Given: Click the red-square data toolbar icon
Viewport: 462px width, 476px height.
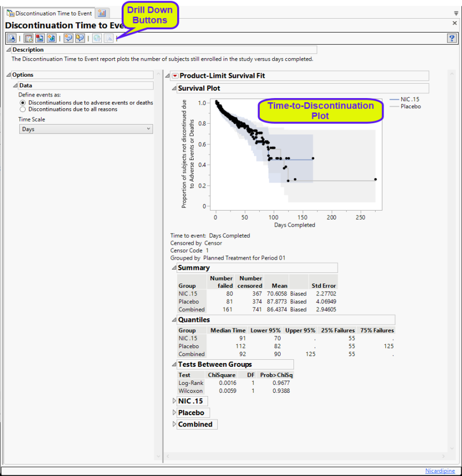Looking at the screenshot, I should pos(40,38).
